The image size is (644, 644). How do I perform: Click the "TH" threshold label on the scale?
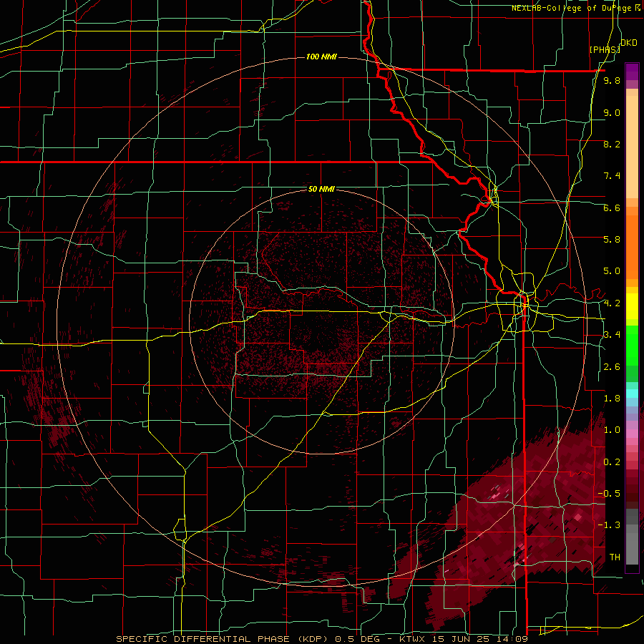(x=615, y=557)
